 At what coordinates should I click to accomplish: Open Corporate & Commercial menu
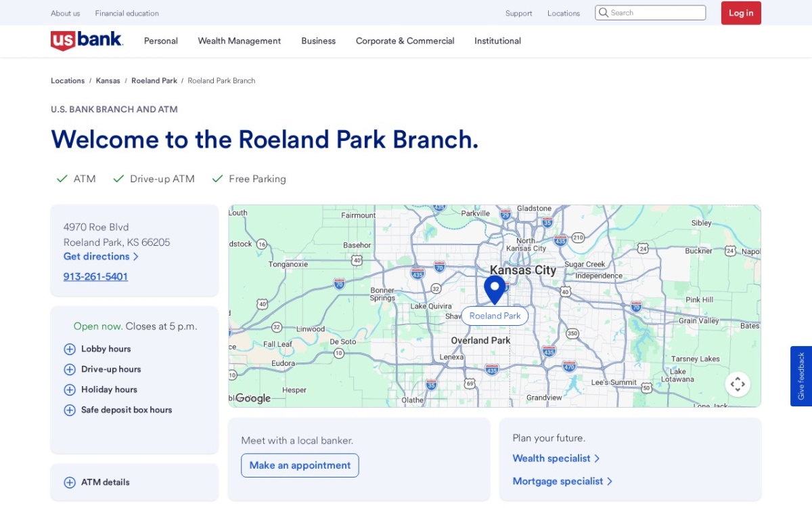tap(405, 41)
